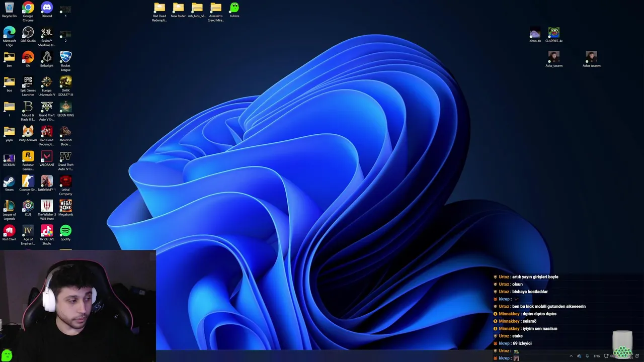This screenshot has width=644, height=362.
Task: Select the VALORANT shortcut
Action: click(47, 158)
